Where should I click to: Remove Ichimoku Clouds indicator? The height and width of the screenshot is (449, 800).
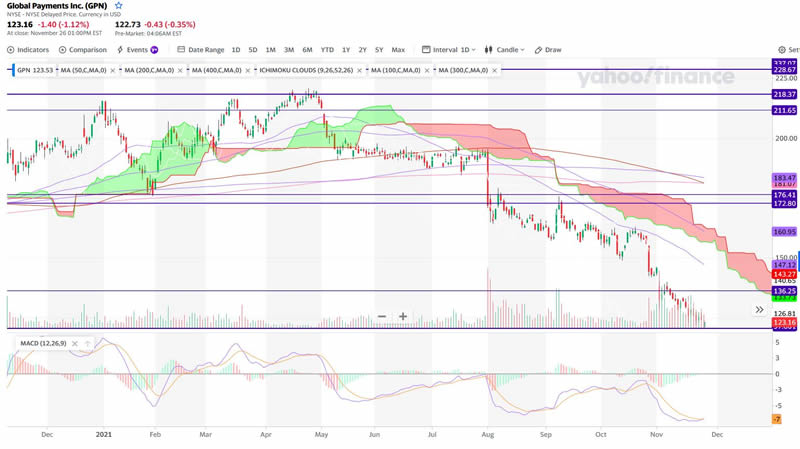point(360,70)
